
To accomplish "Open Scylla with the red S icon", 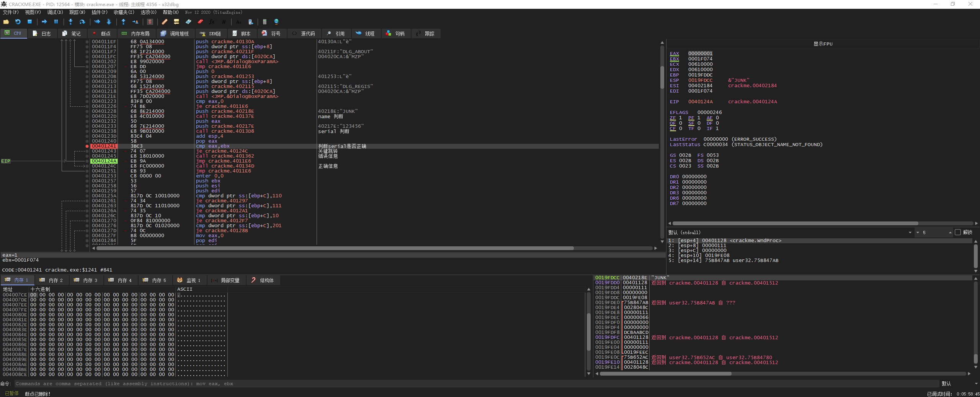I will [x=150, y=22].
